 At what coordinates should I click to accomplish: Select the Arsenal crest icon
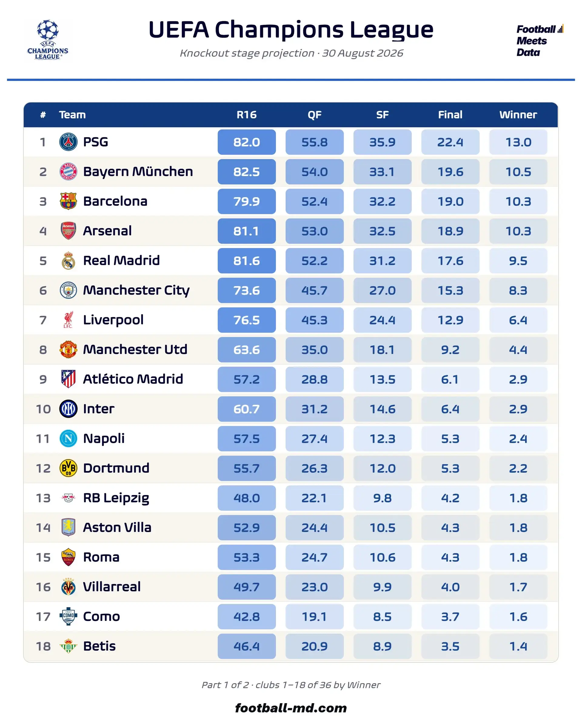68,231
